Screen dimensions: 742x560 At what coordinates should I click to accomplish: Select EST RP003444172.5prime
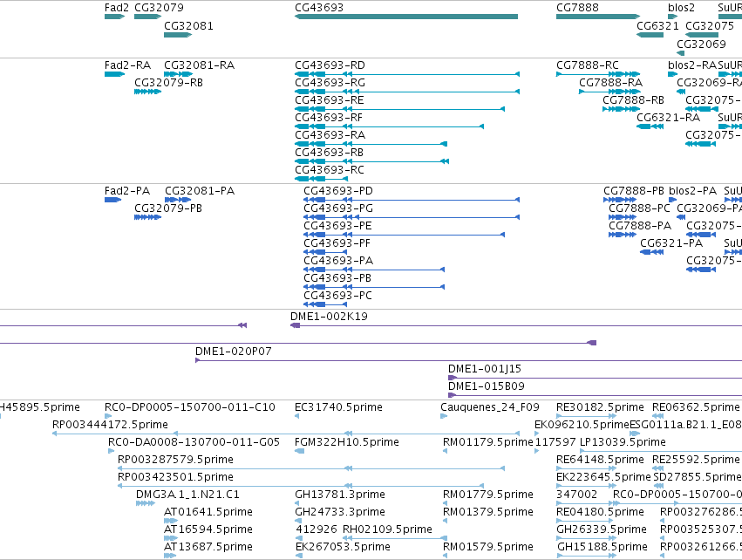coord(286,434)
